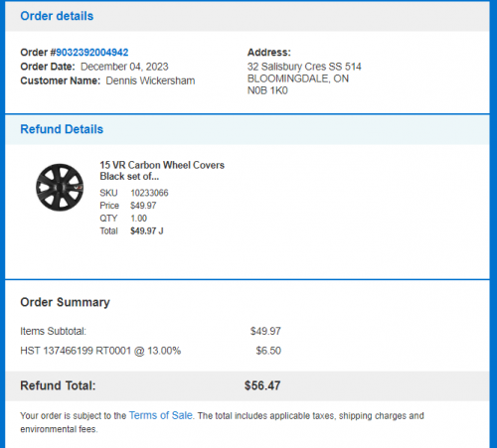Click the Order Summary heading
The width and height of the screenshot is (497, 448).
pyautogui.click(x=65, y=302)
